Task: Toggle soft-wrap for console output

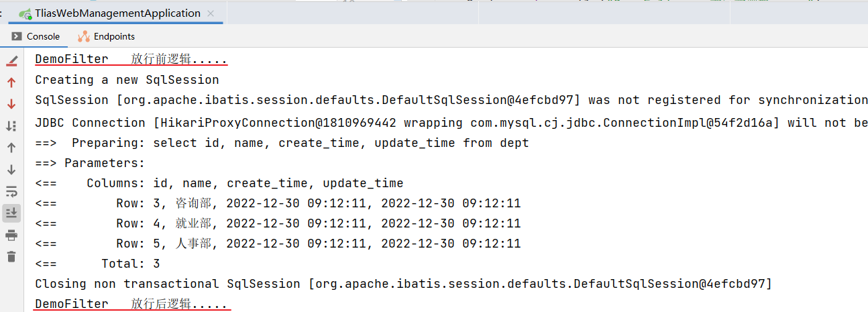Action: pyautogui.click(x=11, y=191)
